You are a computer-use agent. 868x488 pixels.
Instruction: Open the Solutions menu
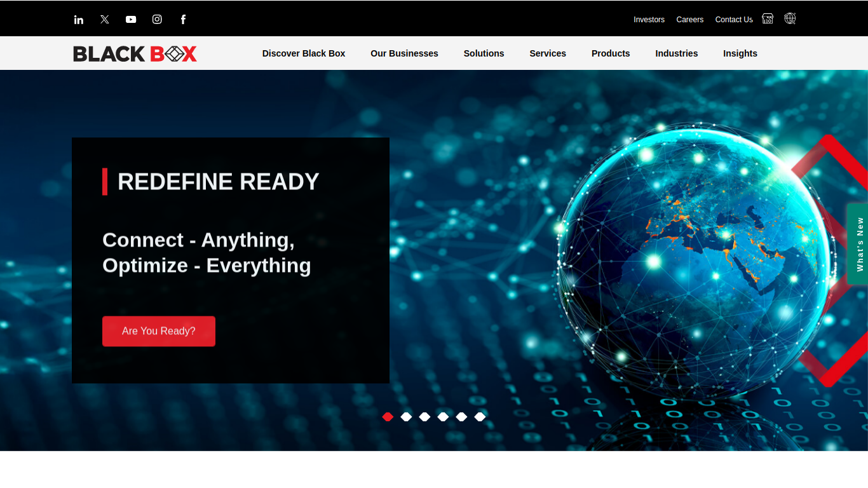click(484, 53)
